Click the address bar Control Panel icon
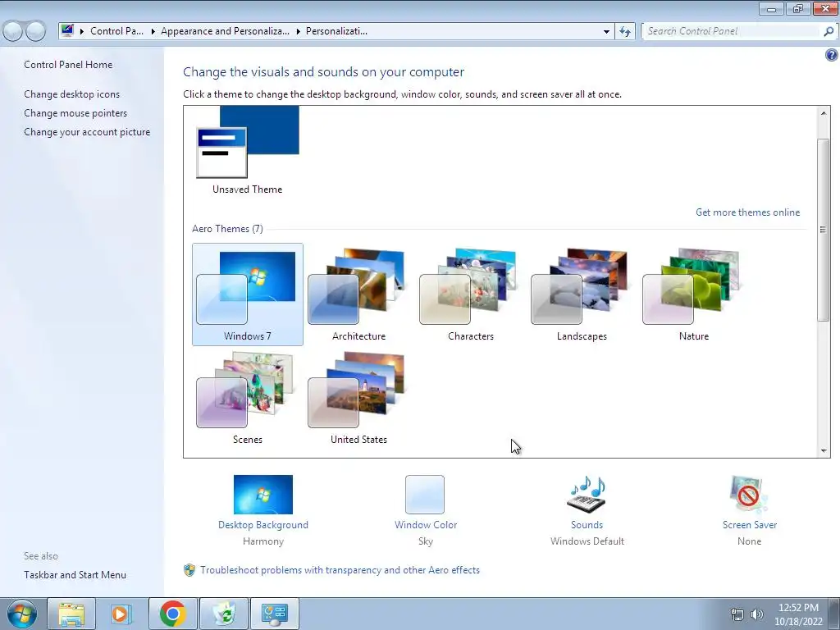This screenshot has width=840, height=630. 67,30
